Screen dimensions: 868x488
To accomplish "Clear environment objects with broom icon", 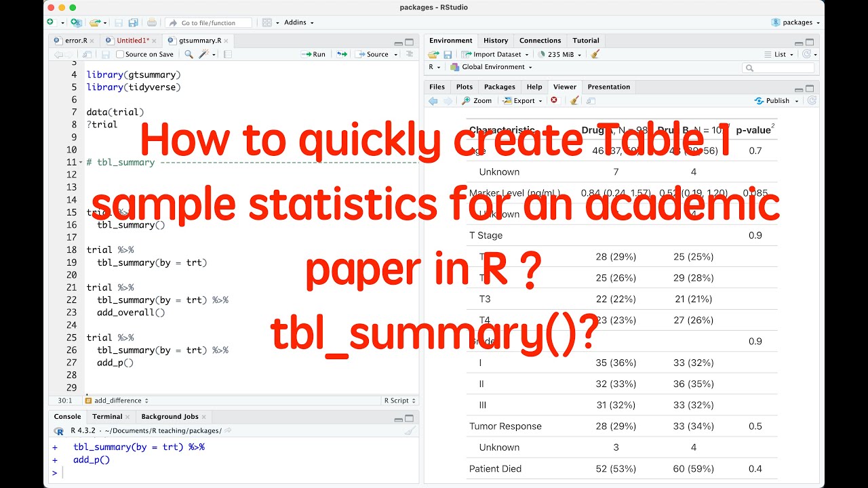I will pos(595,54).
